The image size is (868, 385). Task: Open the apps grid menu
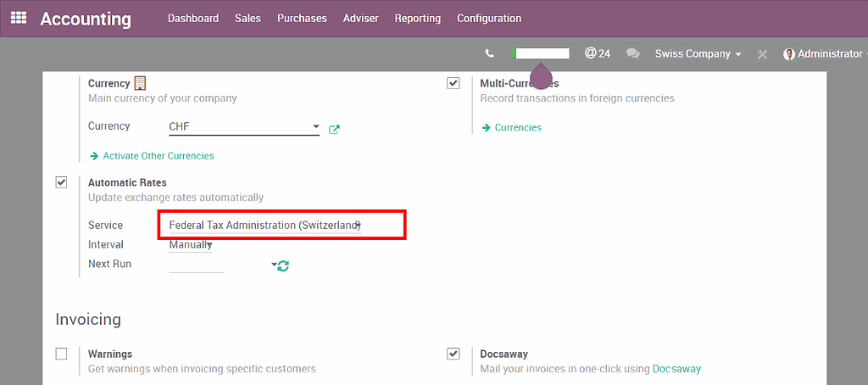18,18
